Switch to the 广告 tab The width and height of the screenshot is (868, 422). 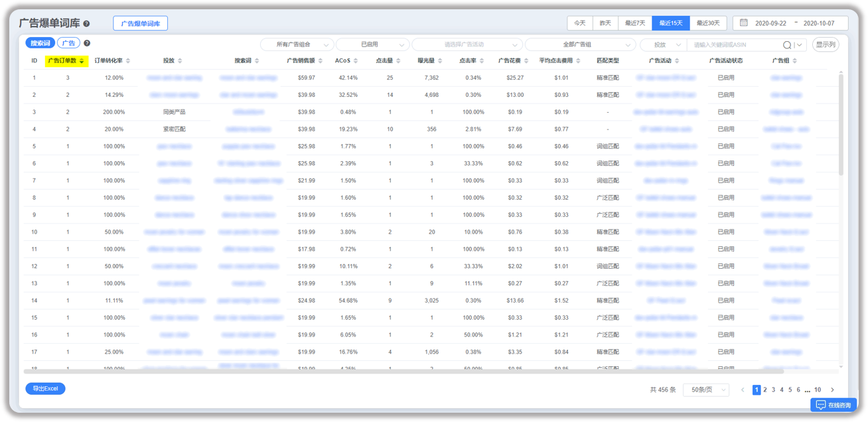pyautogui.click(x=68, y=43)
